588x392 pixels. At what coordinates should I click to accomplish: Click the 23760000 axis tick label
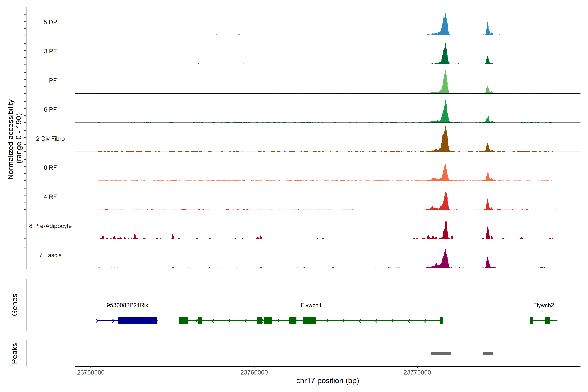pos(254,372)
